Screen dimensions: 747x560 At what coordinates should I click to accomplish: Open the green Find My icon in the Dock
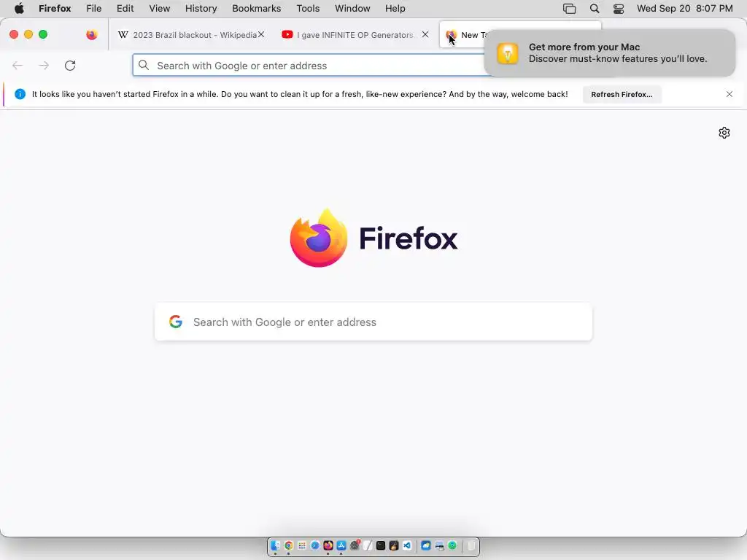(x=452, y=545)
